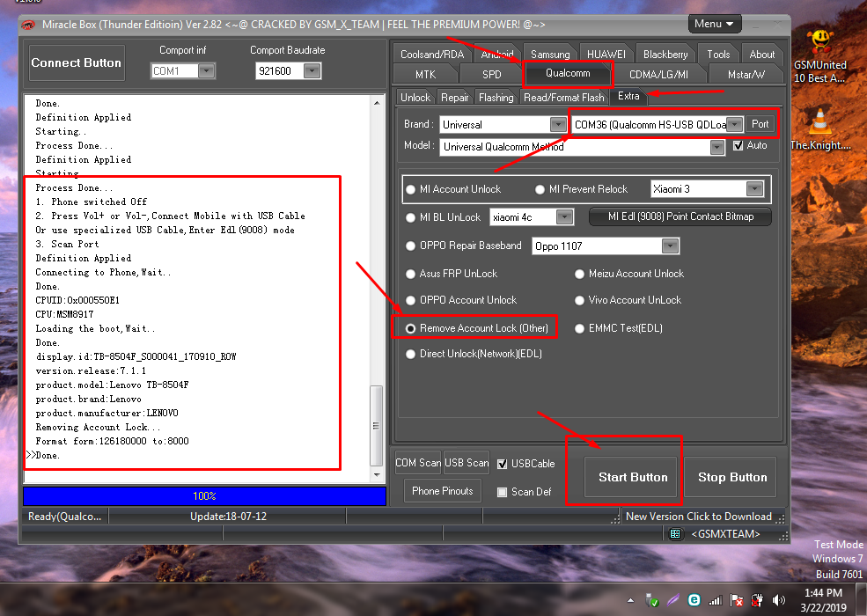Image resolution: width=867 pixels, height=616 pixels.
Task: Click New Version Click to Download
Action: tap(698, 517)
